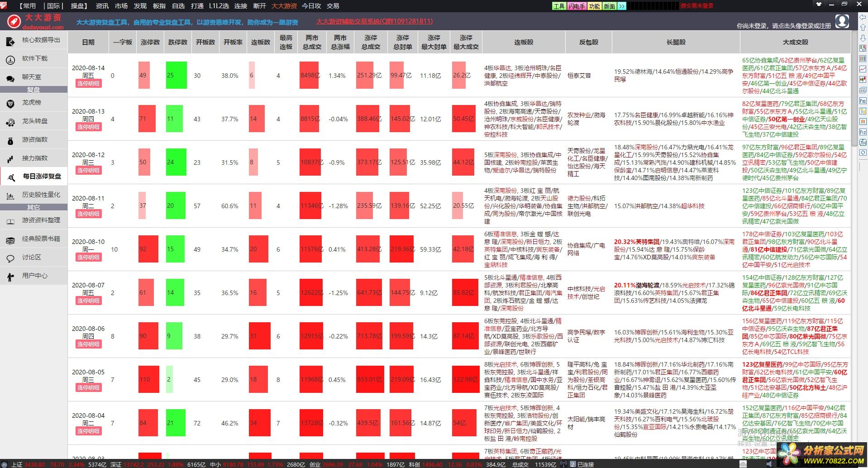Image resolution: width=868 pixels, height=468 pixels.
Task: Click the F12 icon in right toolbar
Action: (863, 132)
